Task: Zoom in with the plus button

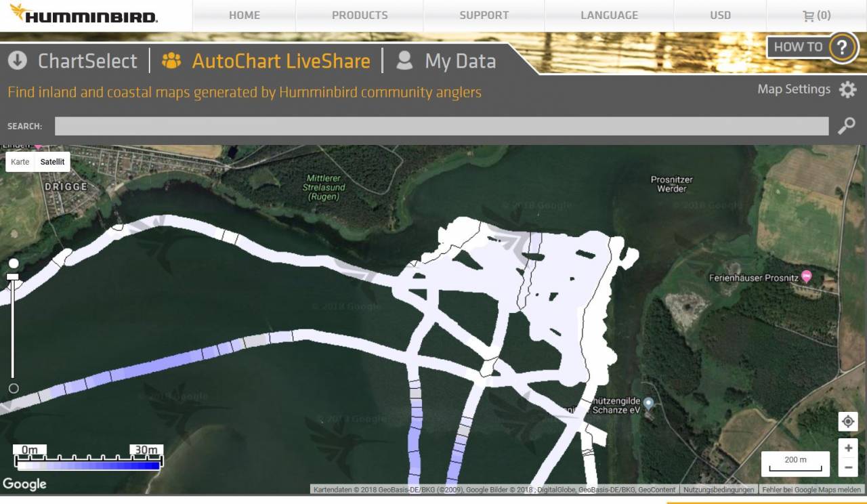Action: 847,448
